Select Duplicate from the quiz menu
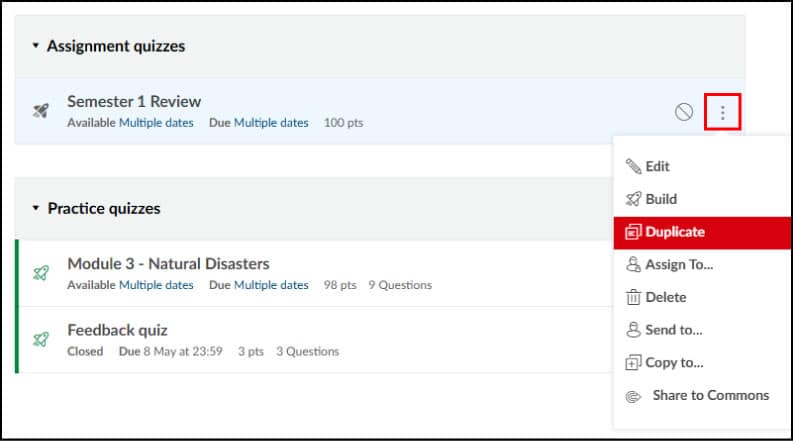 coord(674,232)
